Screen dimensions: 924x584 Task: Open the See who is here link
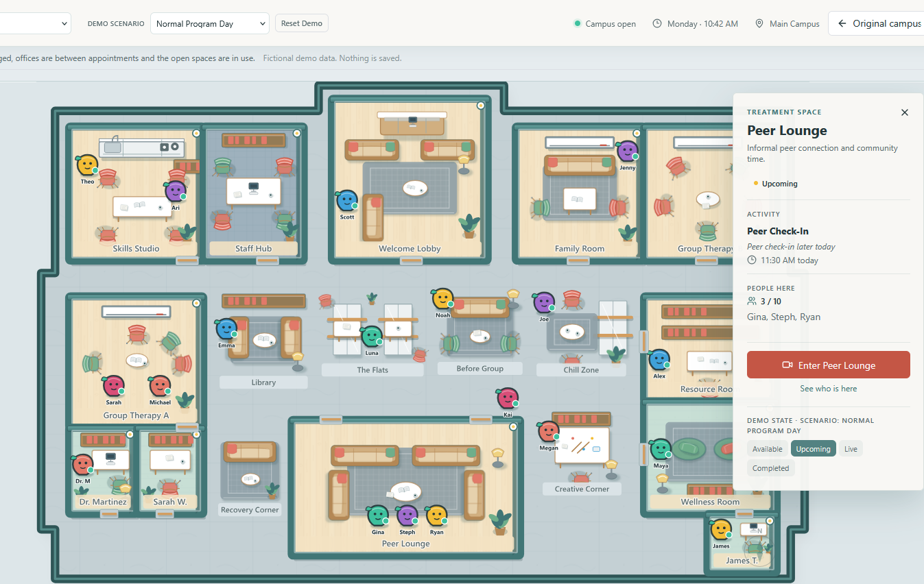pyautogui.click(x=829, y=389)
